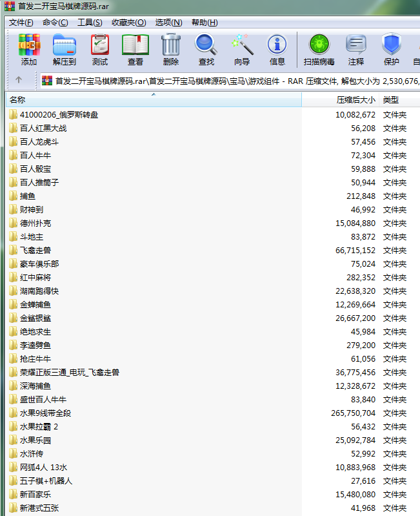Select the 41000206_俄罗斯转盘 folder icon
The width and height of the screenshot is (420, 516).
pos(13,114)
